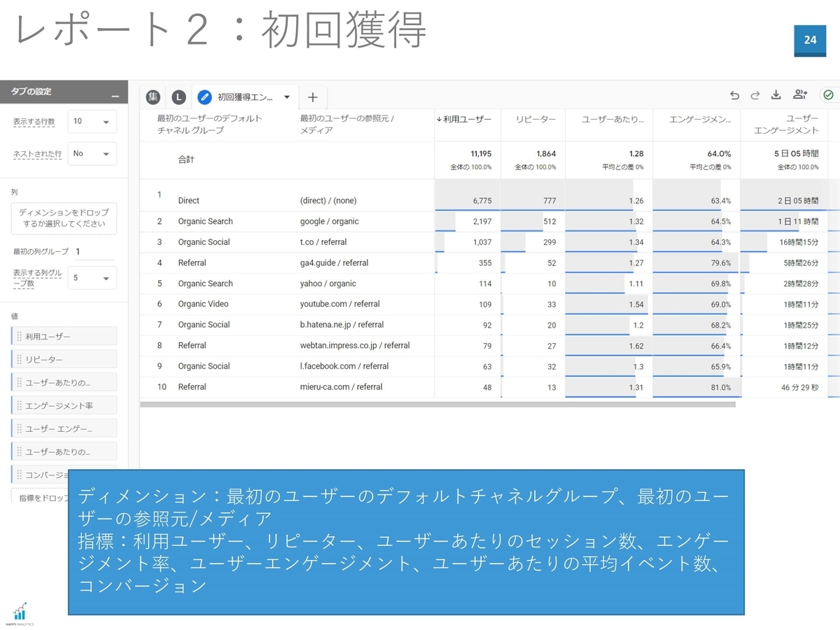Viewport: 840px width, 630px height.
Task: Select the 利用ユーザー value chip
Action: pyautogui.click(x=64, y=337)
